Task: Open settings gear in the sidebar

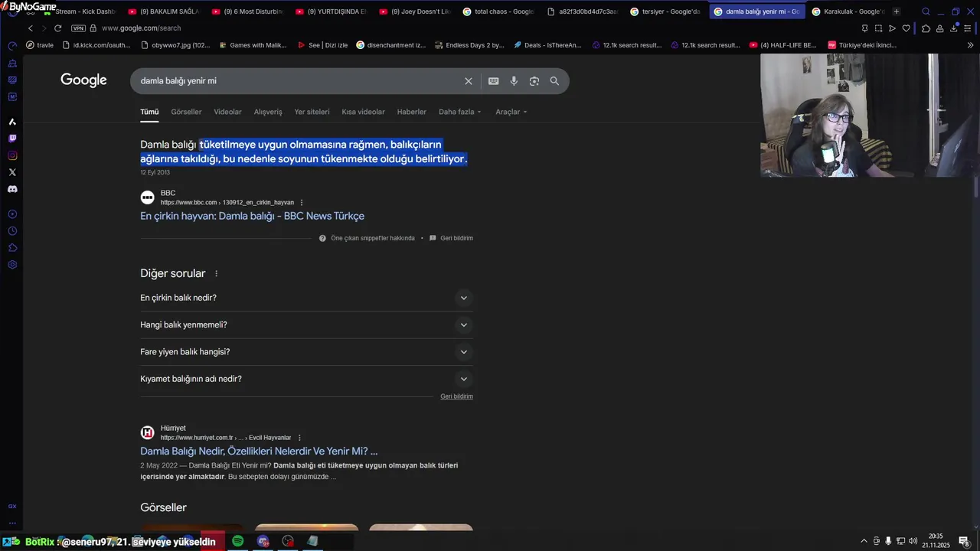Action: click(12, 265)
